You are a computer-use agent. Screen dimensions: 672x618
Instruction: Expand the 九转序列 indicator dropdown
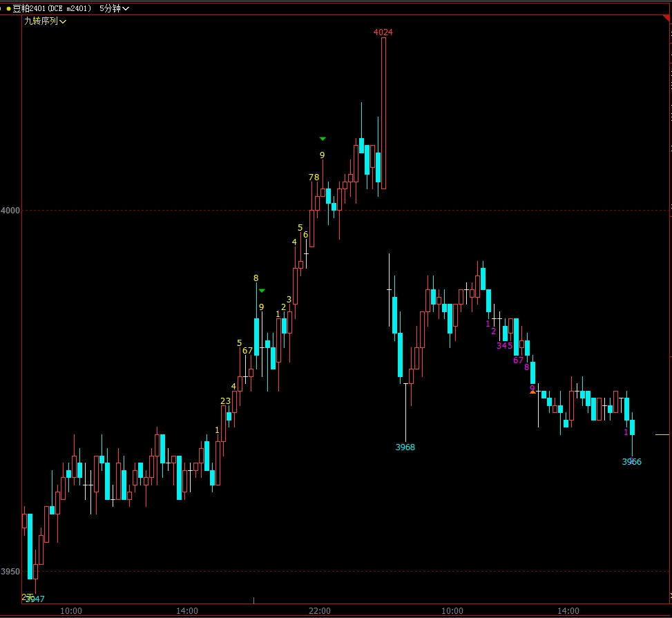click(x=46, y=21)
